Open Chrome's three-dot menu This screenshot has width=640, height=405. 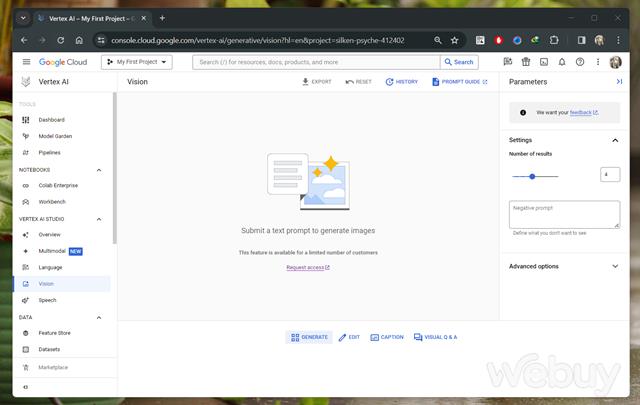[x=618, y=40]
